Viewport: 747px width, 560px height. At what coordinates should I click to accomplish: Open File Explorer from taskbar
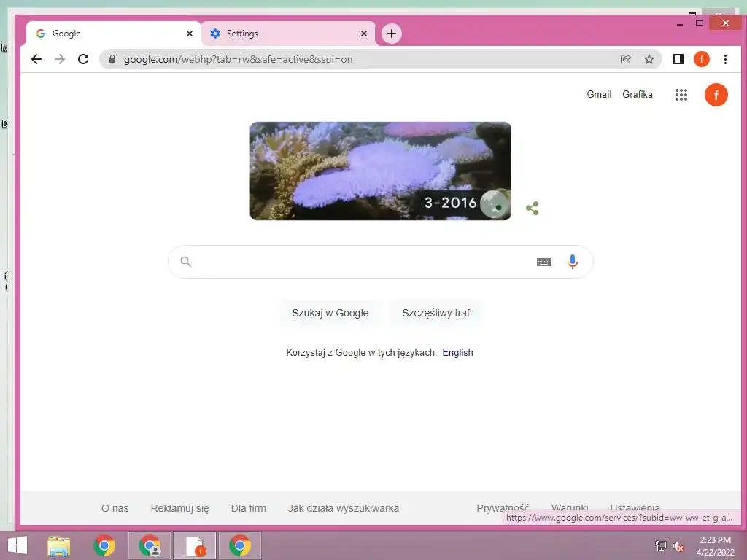tap(58, 545)
